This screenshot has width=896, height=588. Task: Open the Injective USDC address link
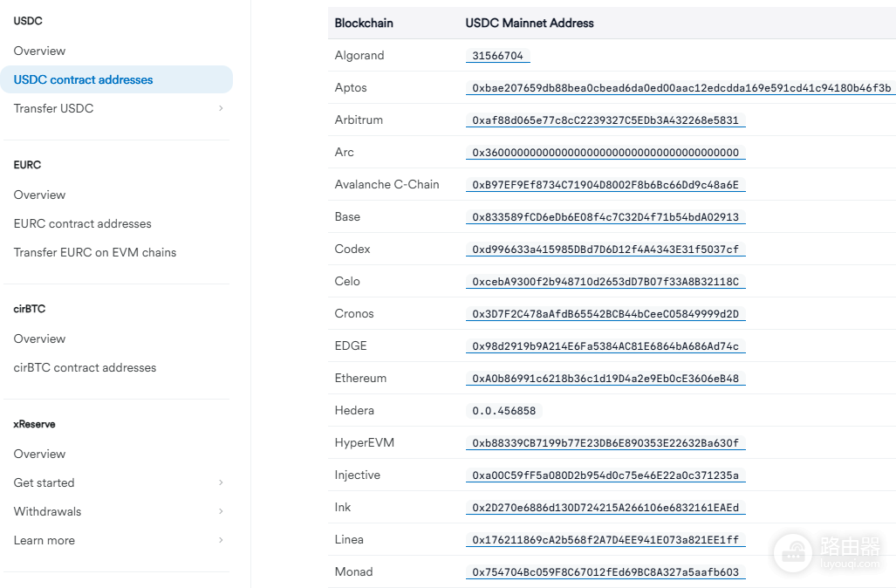point(605,475)
